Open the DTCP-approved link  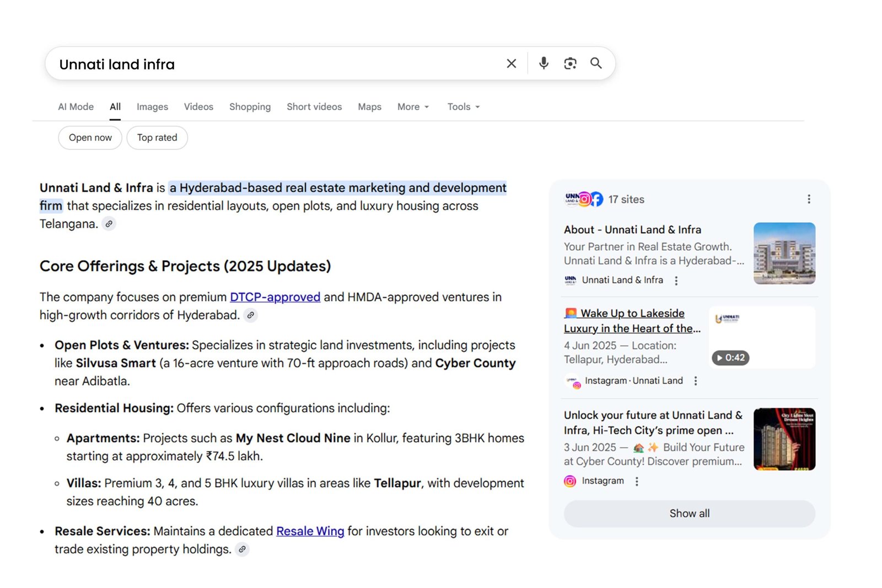tap(275, 297)
